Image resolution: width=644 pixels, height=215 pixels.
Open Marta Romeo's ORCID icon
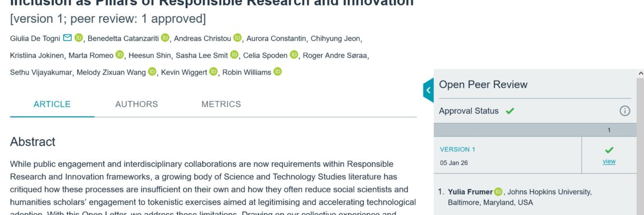[120, 55]
